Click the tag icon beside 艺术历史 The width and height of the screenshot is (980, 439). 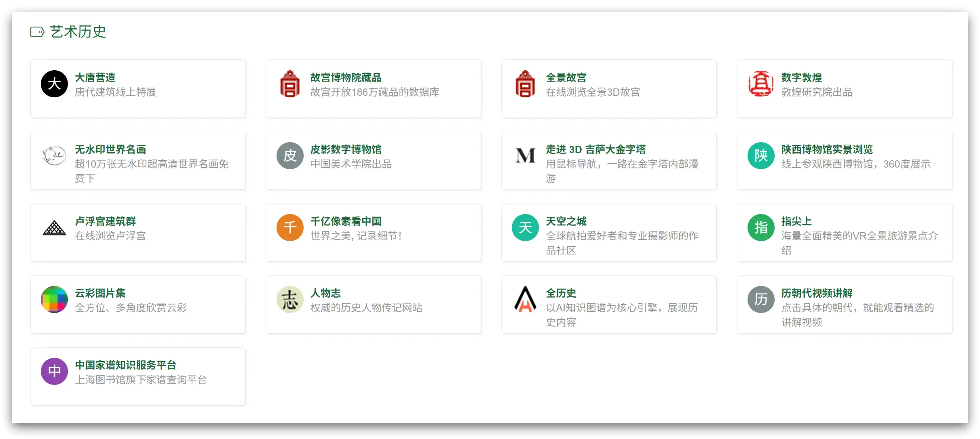[x=37, y=32]
